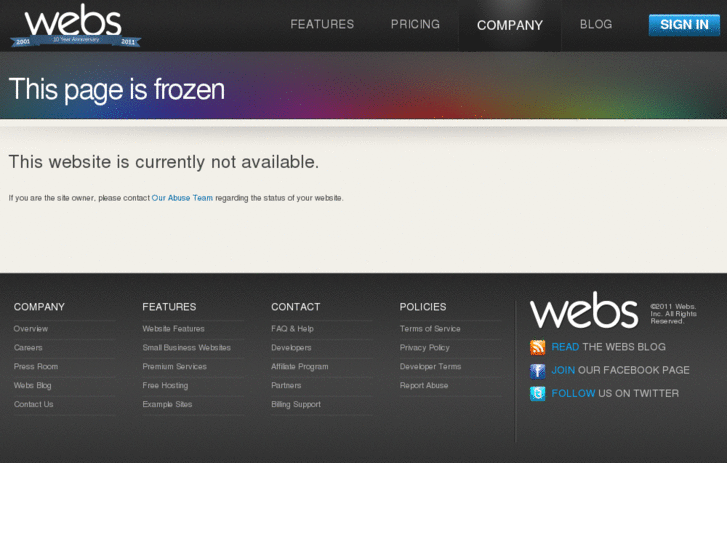The height and width of the screenshot is (545, 727).
Task: Open the Partners footer link
Action: click(286, 385)
